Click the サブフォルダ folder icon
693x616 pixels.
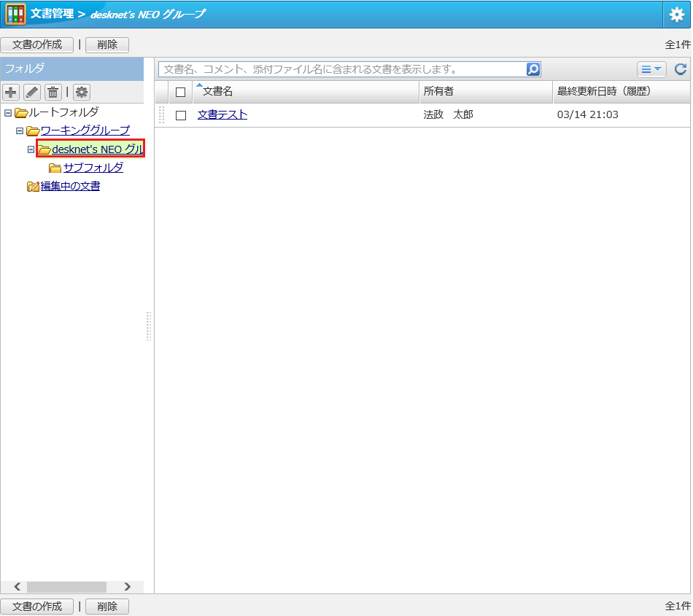pyautogui.click(x=55, y=168)
